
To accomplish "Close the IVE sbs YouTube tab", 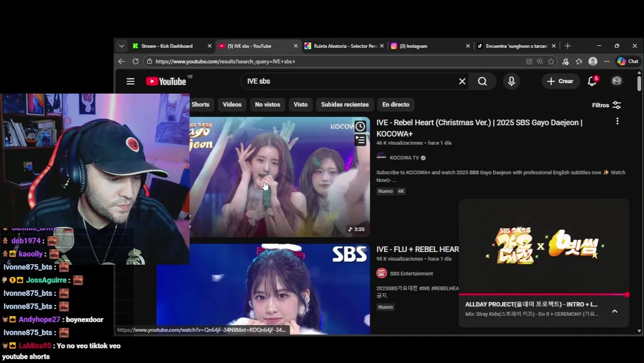I will (296, 46).
